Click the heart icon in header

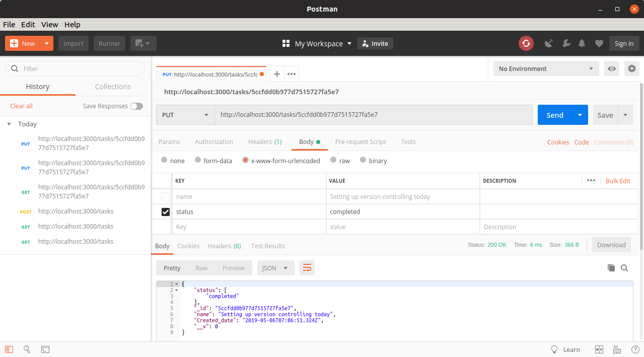[599, 43]
